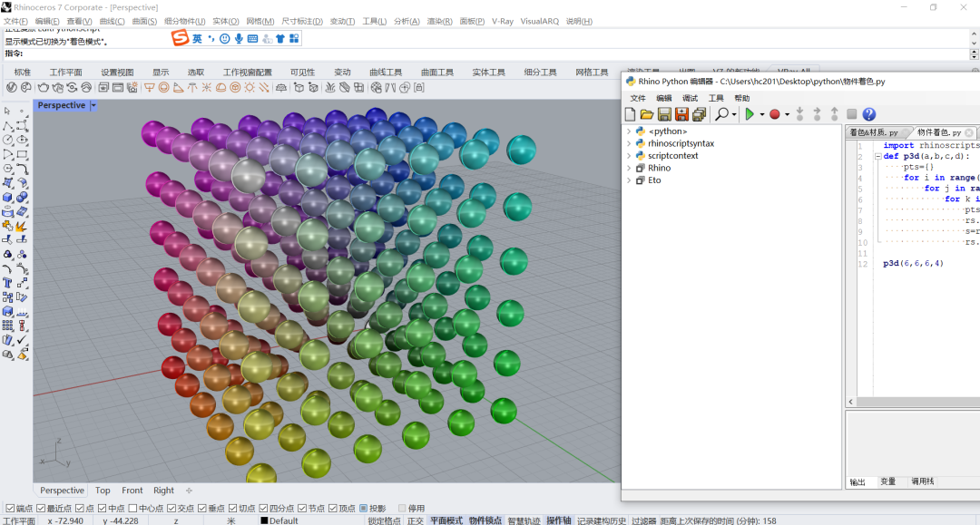Open the Perspective viewport title dropdown arrow

[93, 105]
